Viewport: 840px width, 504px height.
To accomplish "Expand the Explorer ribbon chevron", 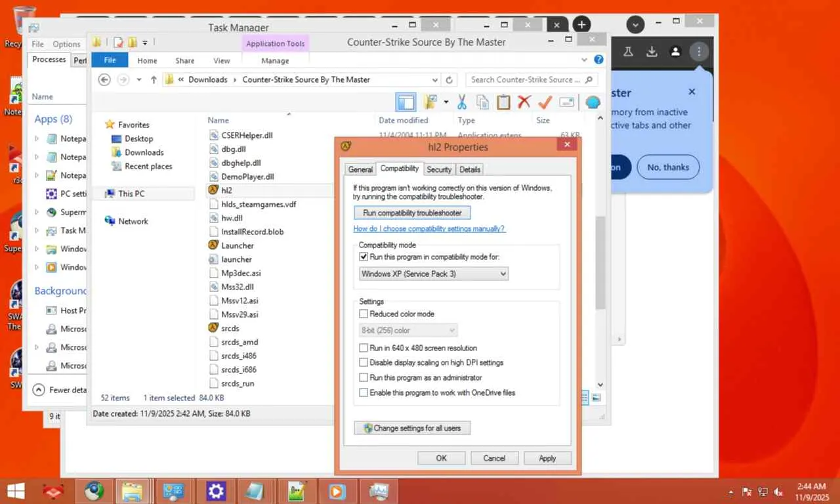I will click(584, 60).
